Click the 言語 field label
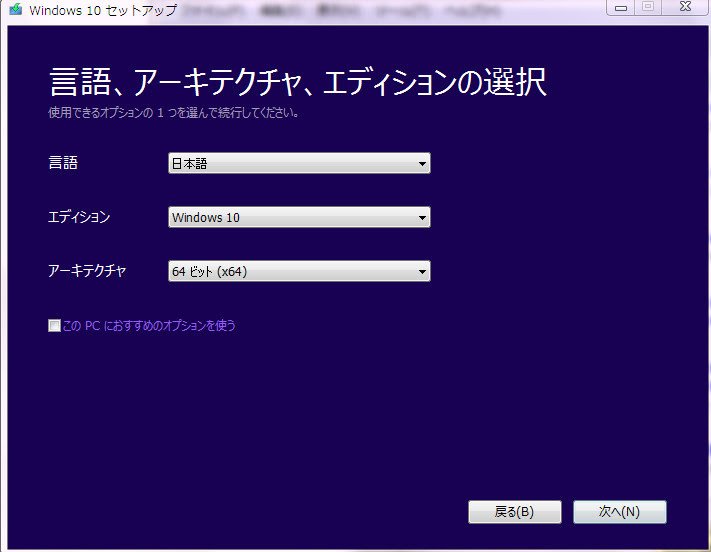711x552 pixels. pos(63,162)
